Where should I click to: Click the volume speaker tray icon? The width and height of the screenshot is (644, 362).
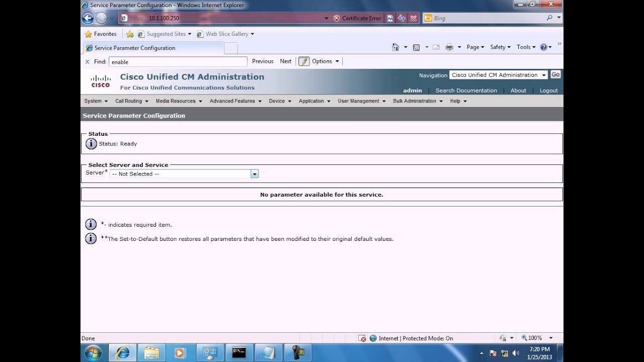516,353
